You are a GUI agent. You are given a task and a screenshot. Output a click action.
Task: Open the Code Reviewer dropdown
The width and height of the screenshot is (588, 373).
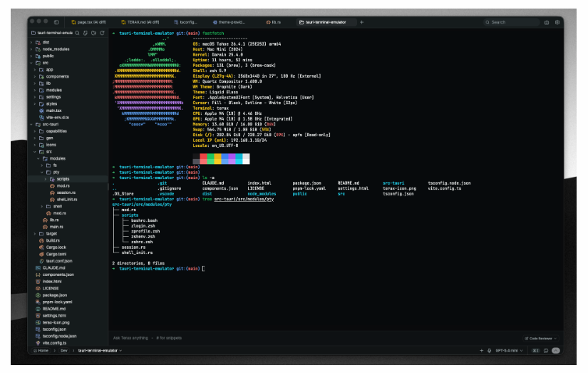tap(540, 339)
